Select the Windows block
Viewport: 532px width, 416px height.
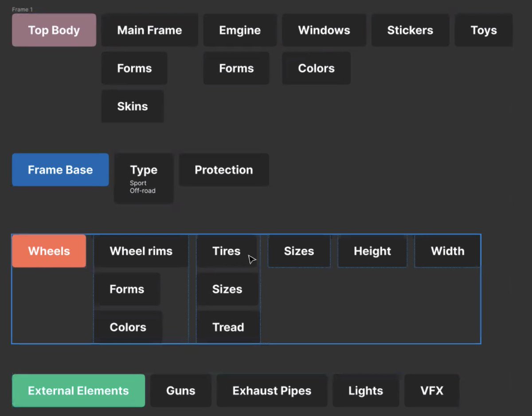324,30
